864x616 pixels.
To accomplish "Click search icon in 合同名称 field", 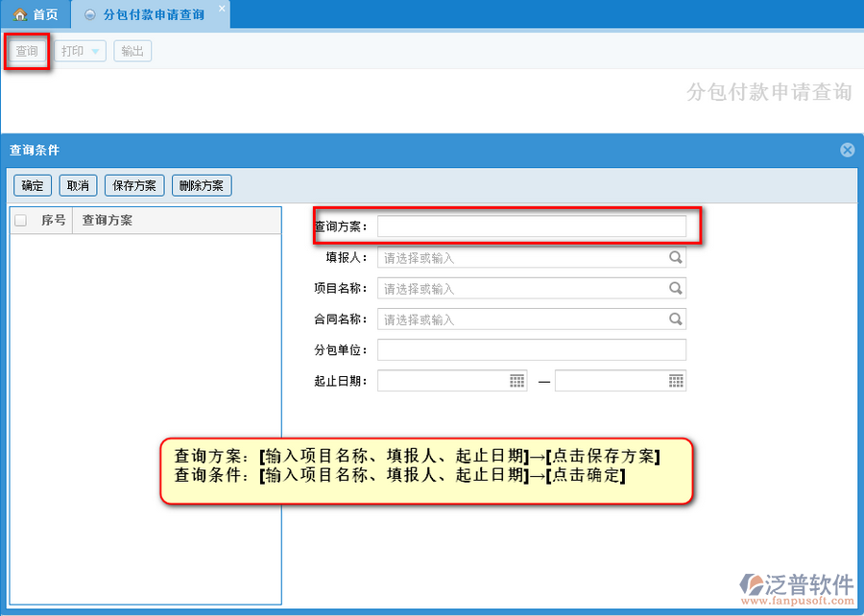I will click(676, 319).
